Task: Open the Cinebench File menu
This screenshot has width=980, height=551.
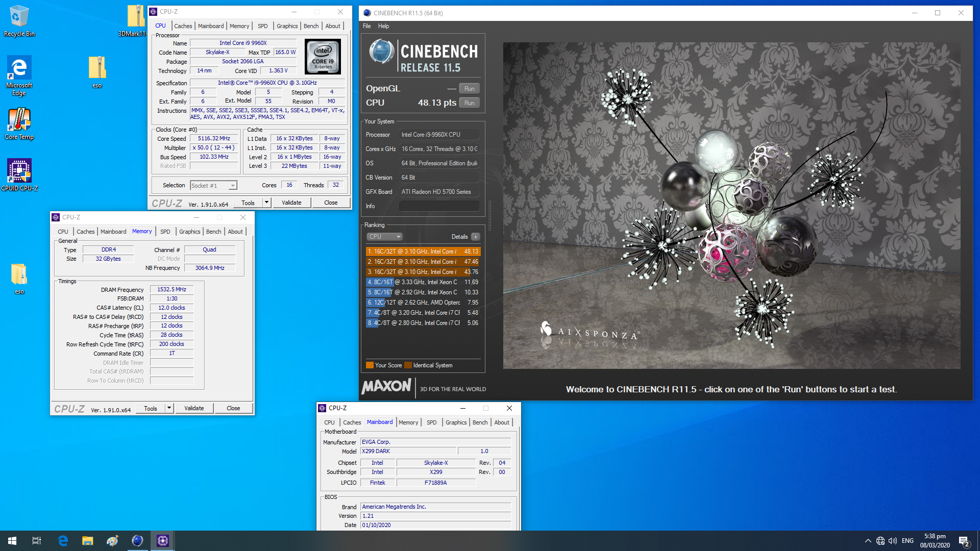Action: (367, 26)
